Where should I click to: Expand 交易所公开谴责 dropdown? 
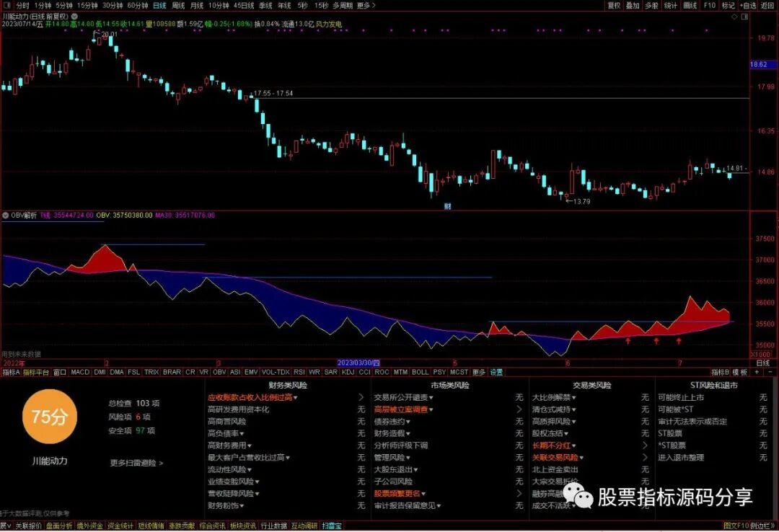pyautogui.click(x=403, y=397)
